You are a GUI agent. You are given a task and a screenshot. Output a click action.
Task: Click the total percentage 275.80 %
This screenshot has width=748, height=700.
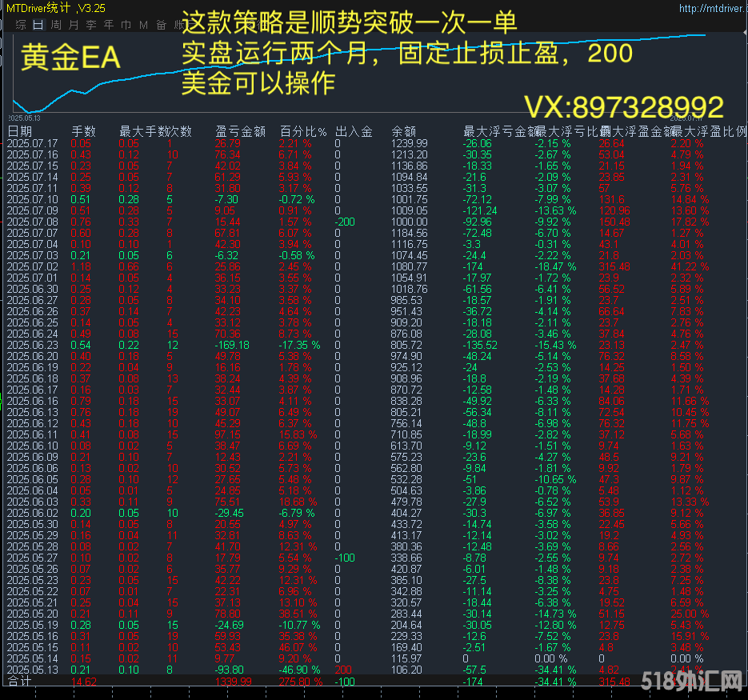coord(301,682)
